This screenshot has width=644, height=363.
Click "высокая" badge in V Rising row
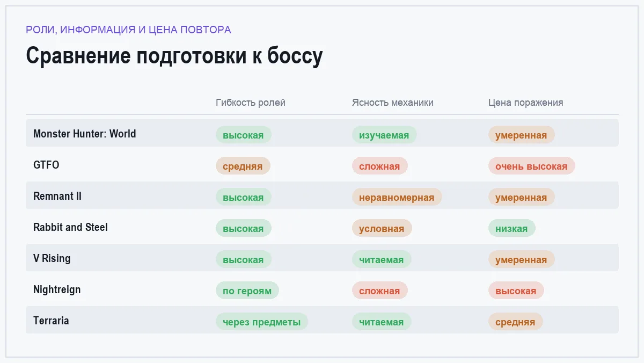(x=244, y=259)
